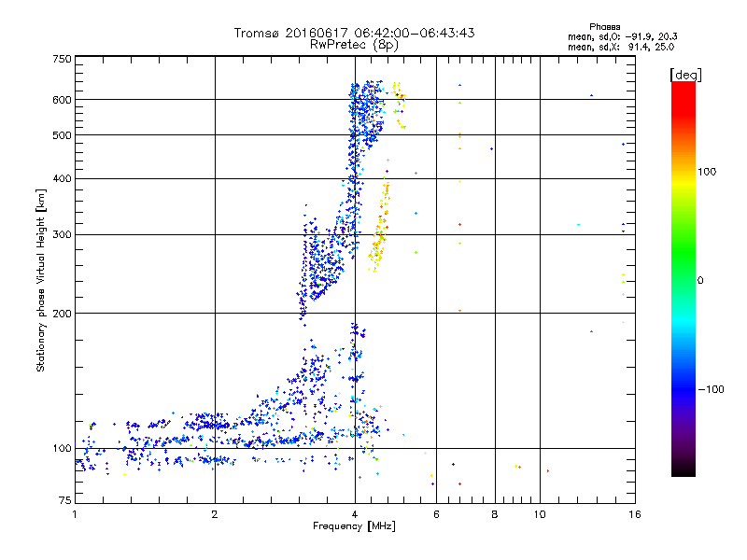The image size is (747, 560).
Task: Click the '16' frequency tick label
Action: pyautogui.click(x=635, y=514)
